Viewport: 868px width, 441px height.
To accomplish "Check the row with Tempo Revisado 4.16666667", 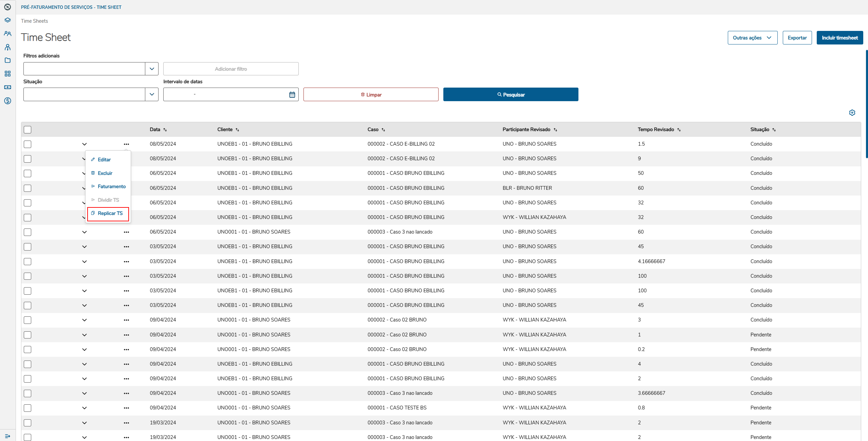I will [x=27, y=261].
